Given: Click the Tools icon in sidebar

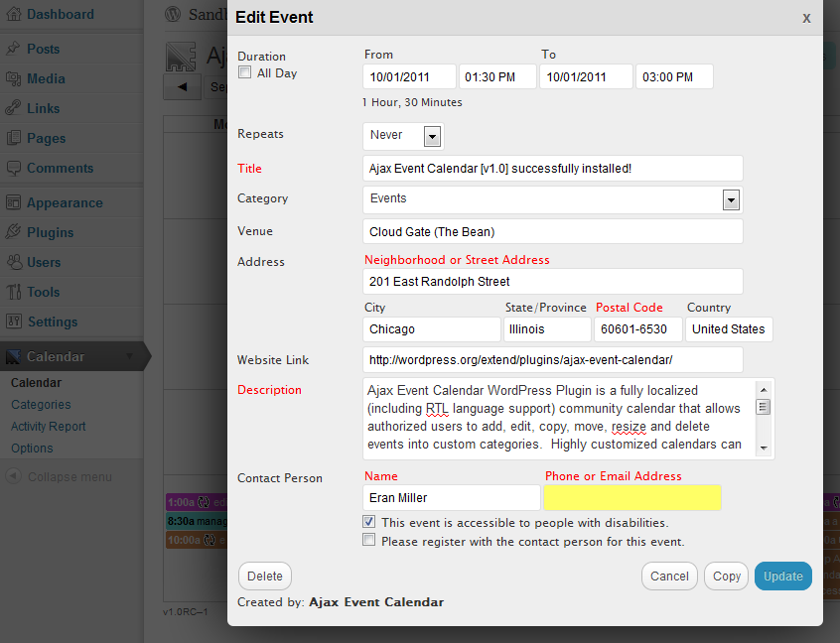Looking at the screenshot, I should click(x=13, y=292).
